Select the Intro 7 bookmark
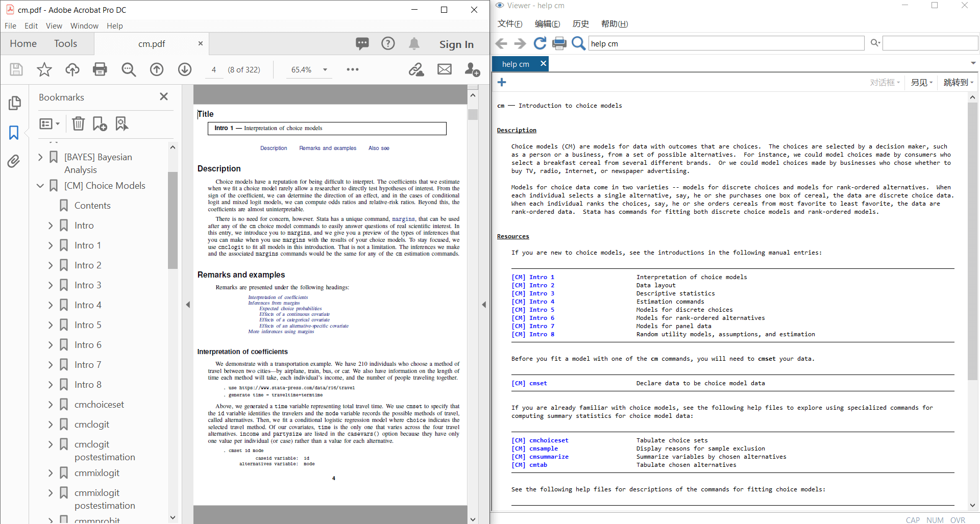Viewport: 980px width, 524px height. coord(88,365)
